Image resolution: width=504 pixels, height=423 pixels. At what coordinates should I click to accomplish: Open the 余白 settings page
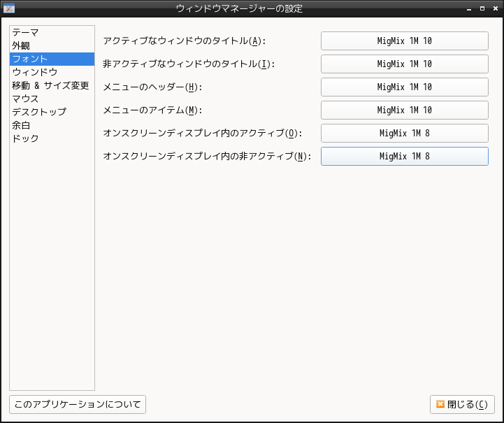(21, 125)
